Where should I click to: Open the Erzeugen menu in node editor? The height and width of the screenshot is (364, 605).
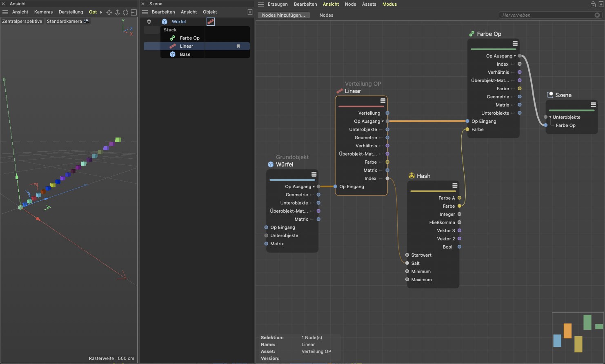tap(278, 4)
